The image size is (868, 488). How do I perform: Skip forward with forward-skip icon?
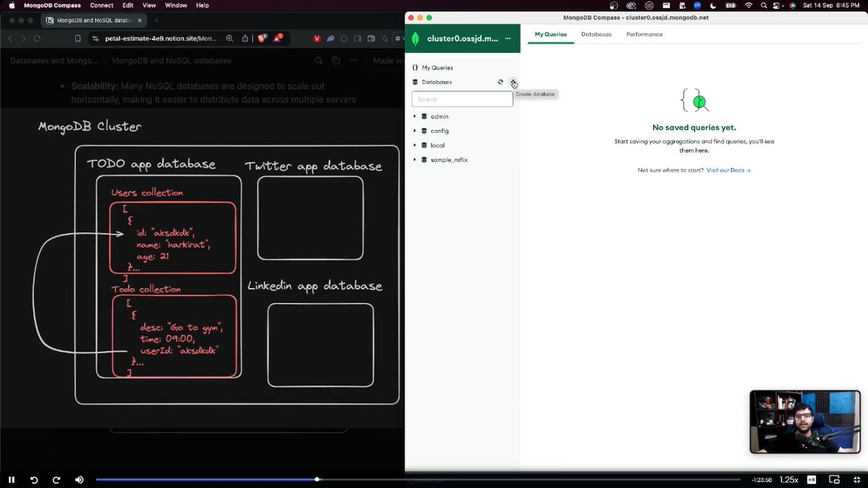56,479
